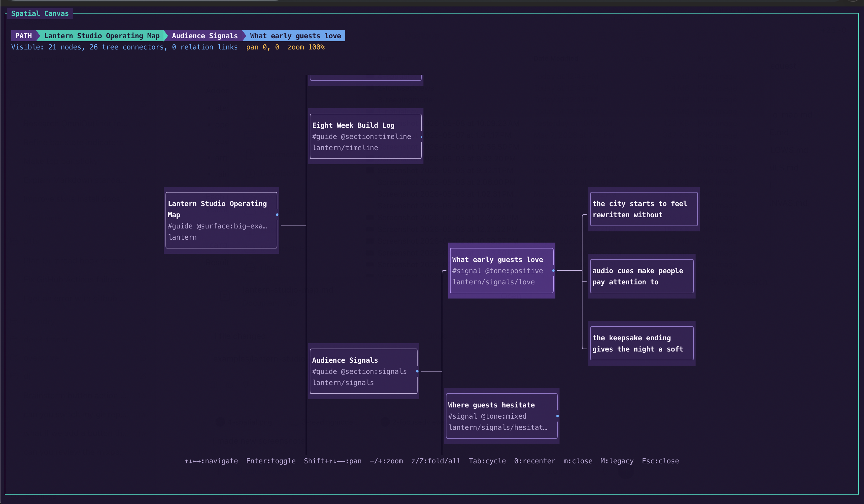The height and width of the screenshot is (504, 864).
Task: Click the '0:recenter' shortcut hint
Action: click(x=534, y=461)
